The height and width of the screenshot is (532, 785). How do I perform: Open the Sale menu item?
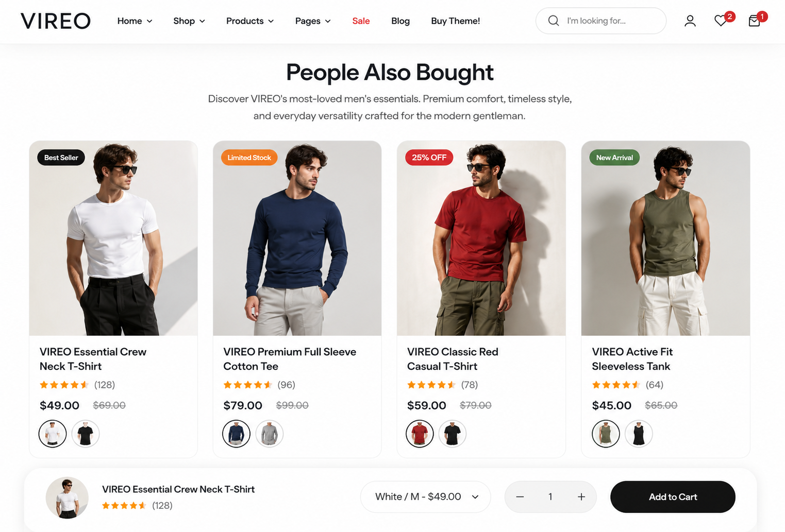361,21
